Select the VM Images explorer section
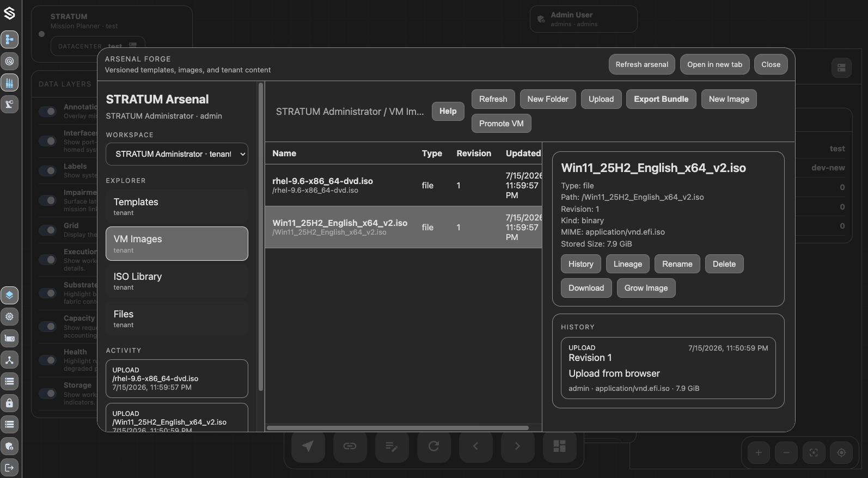Viewport: 868px width, 478px height. 177,244
